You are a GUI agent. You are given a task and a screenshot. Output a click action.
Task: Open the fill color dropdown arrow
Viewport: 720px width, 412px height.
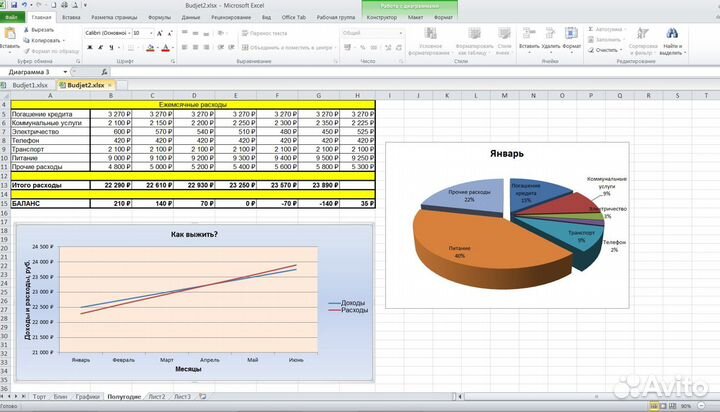(157, 48)
